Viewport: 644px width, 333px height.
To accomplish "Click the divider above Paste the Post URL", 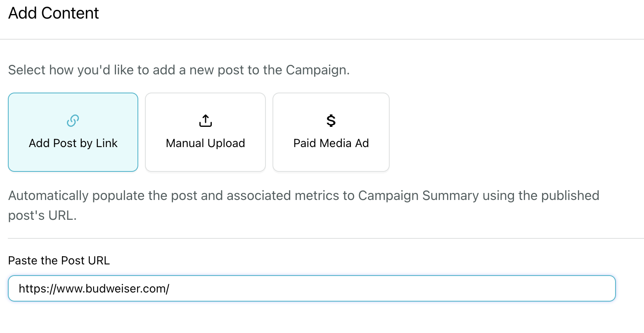I will (x=322, y=238).
